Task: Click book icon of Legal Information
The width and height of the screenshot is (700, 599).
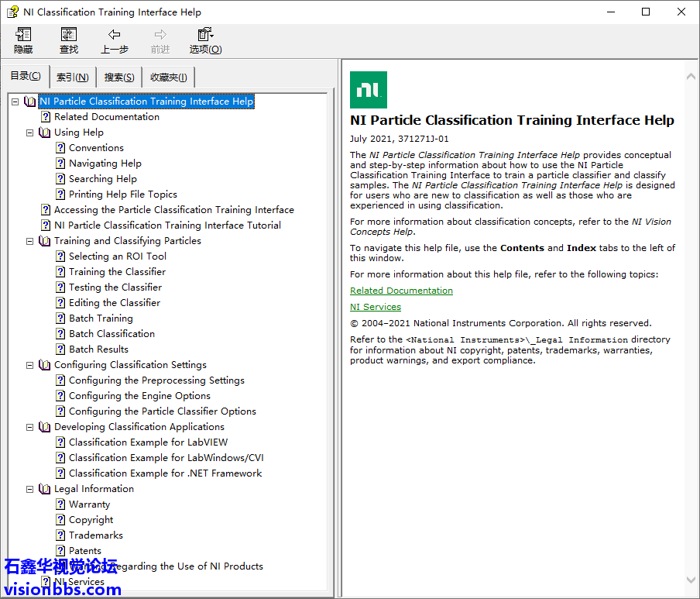Action: click(x=45, y=489)
